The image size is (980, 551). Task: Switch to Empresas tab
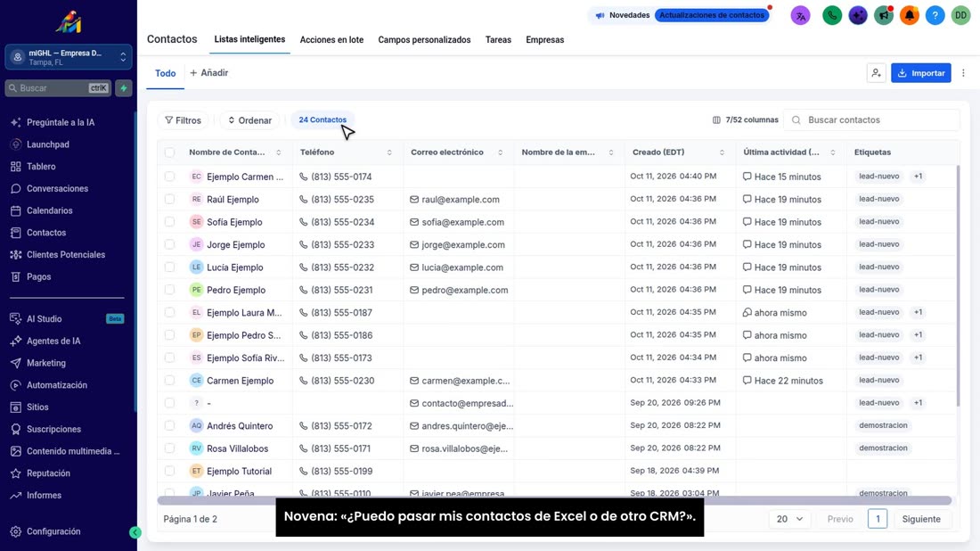(x=545, y=39)
